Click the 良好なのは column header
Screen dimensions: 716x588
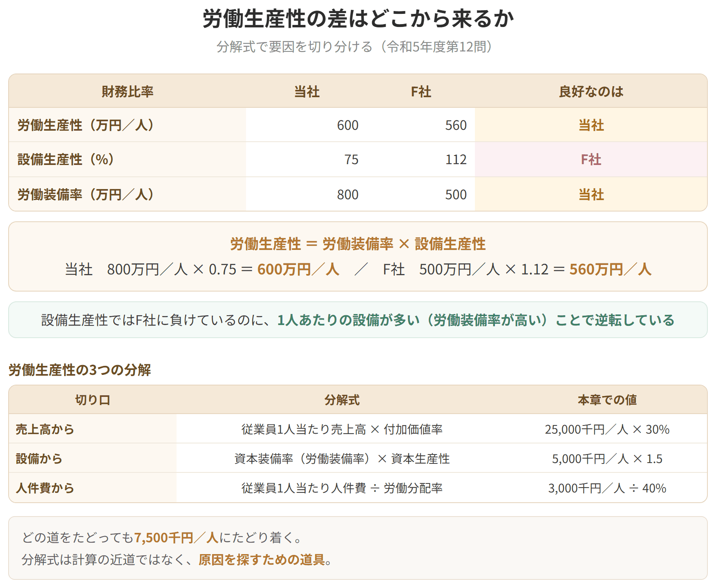click(x=591, y=91)
